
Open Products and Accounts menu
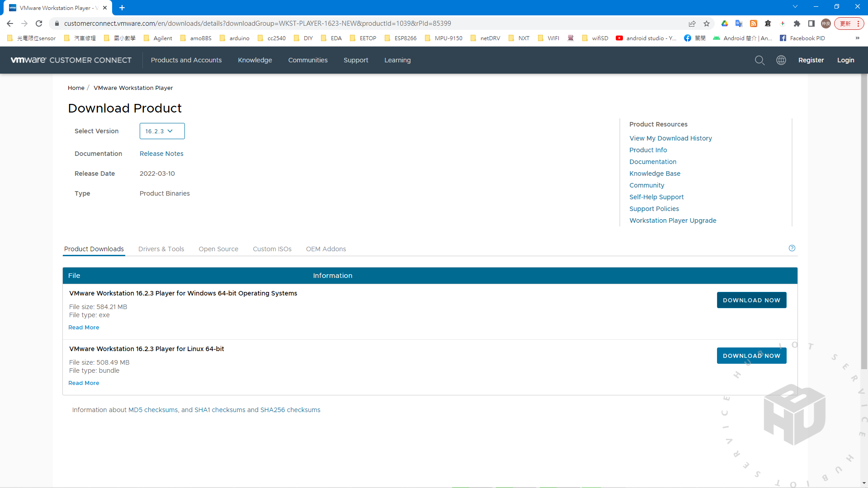click(186, 60)
